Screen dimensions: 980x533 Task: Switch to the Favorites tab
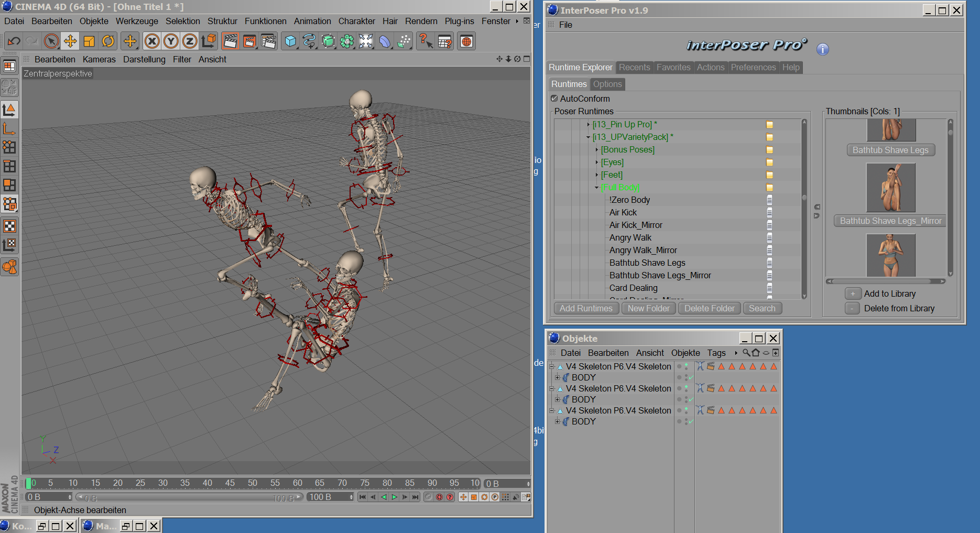coord(673,67)
